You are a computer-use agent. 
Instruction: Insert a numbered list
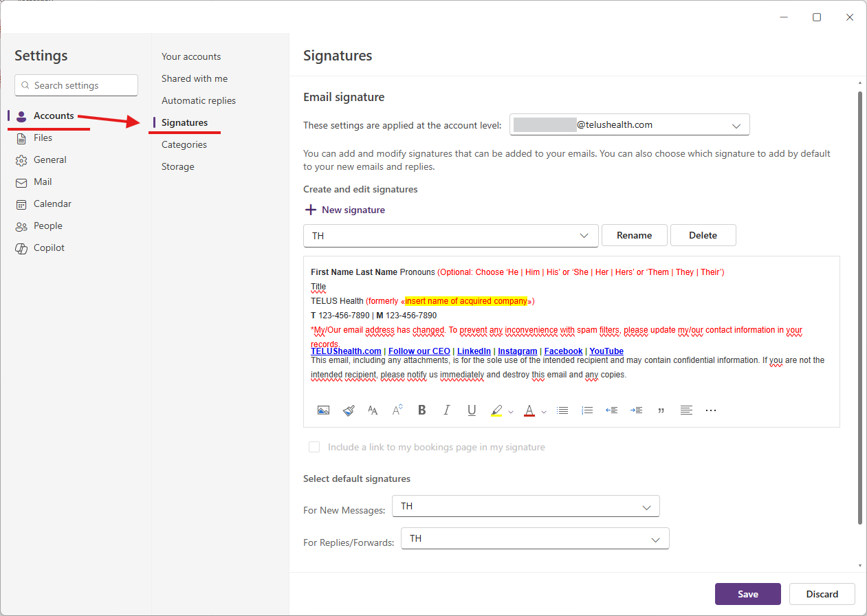tap(587, 410)
